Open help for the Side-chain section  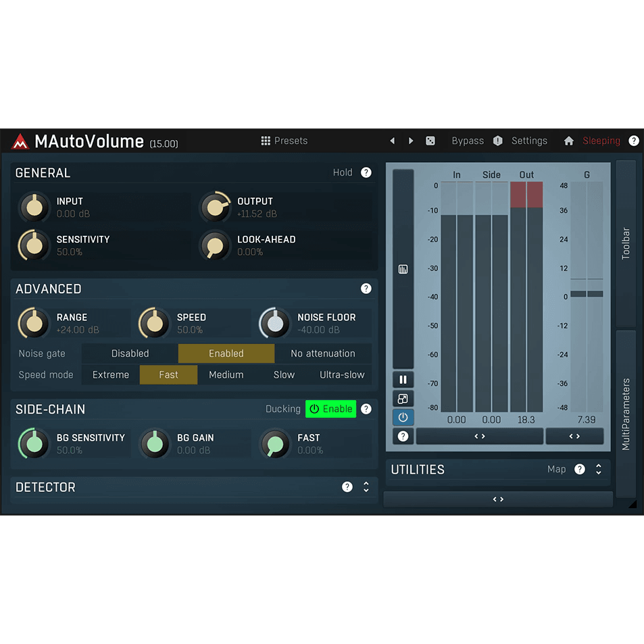pyautogui.click(x=366, y=409)
